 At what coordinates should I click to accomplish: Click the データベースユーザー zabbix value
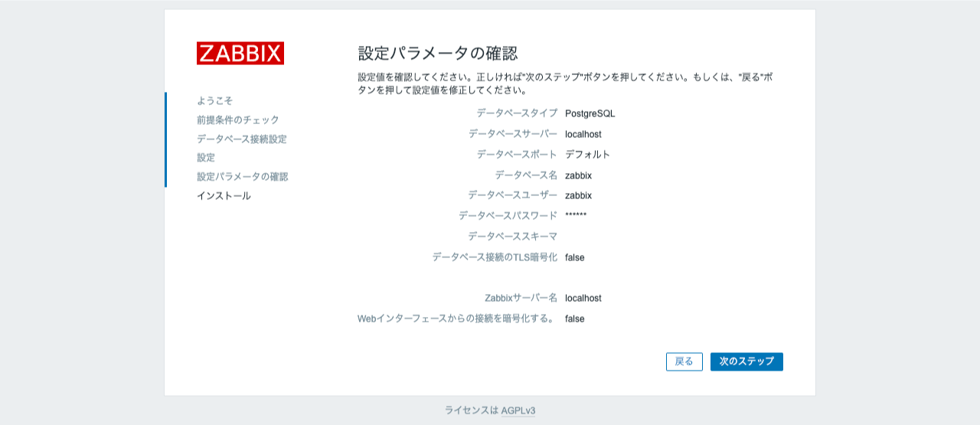[x=579, y=196]
